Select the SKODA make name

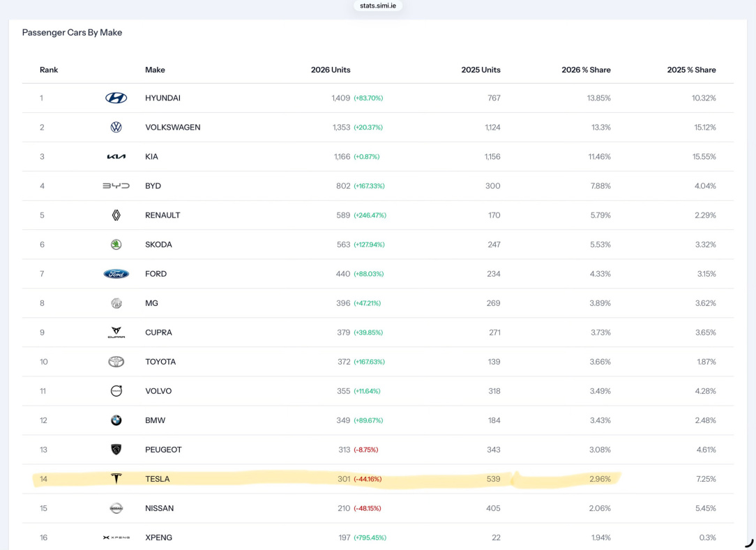(x=158, y=245)
